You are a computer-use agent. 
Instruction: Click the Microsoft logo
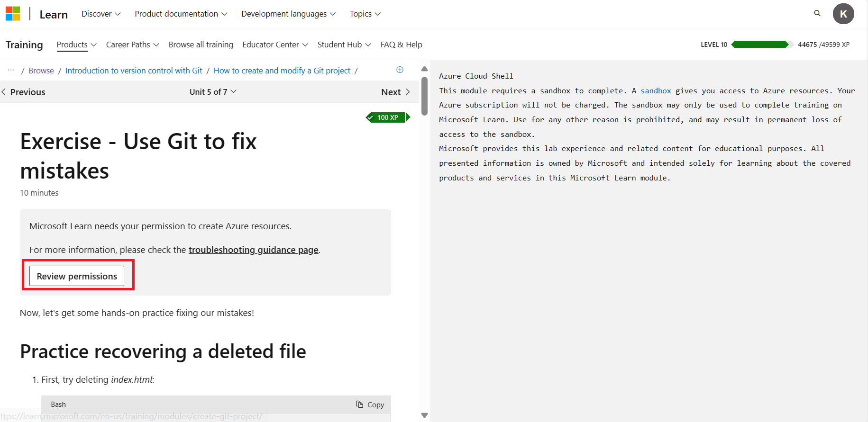click(13, 14)
